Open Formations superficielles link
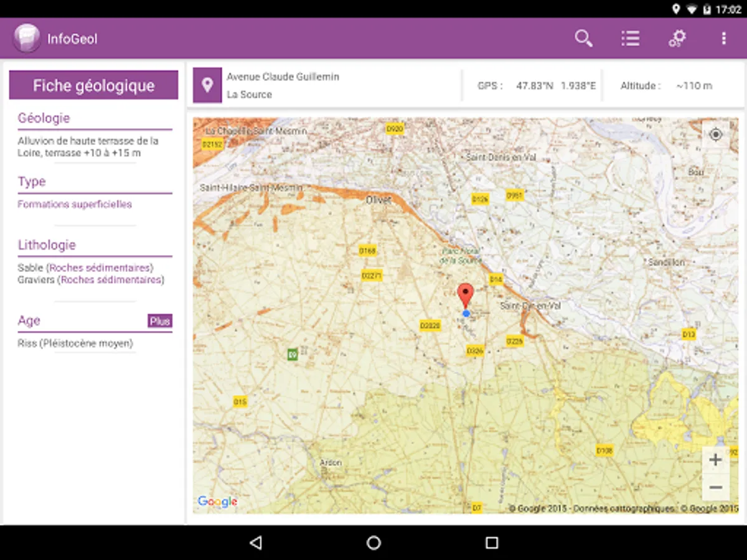 (x=75, y=204)
